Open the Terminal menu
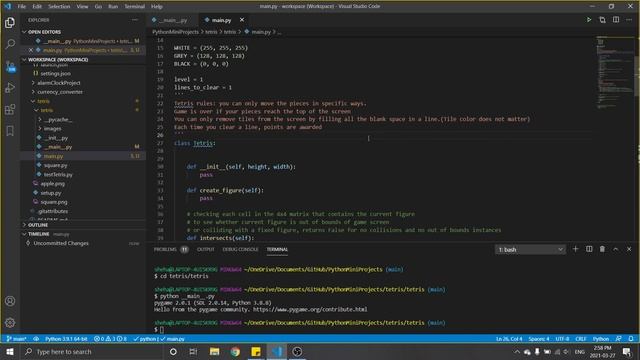Image resolution: width=640 pixels, height=360 pixels. [x=134, y=6]
